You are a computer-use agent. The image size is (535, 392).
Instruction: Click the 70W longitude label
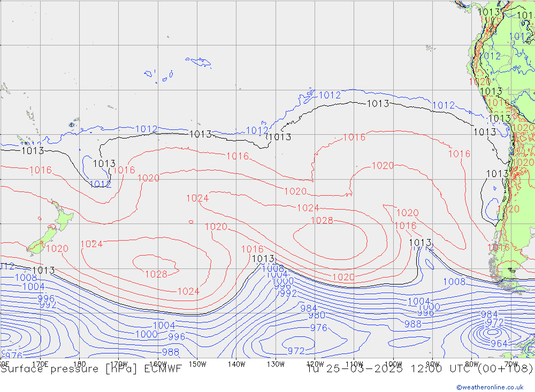[511, 364]
